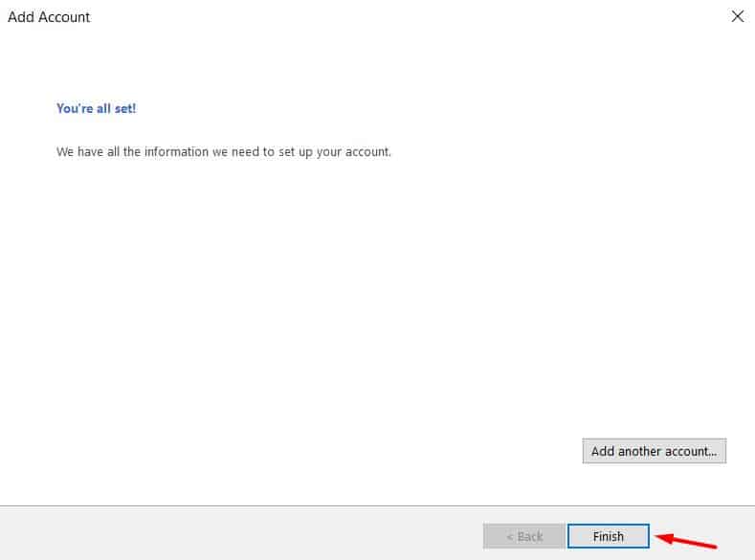Click the red arrow pointing at Finish

pyautogui.click(x=685, y=541)
